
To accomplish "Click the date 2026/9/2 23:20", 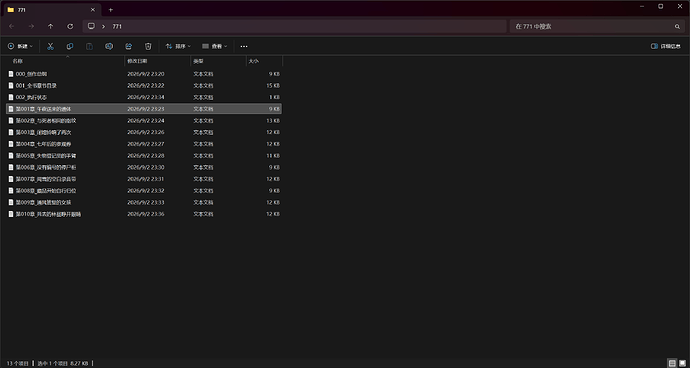I will pyautogui.click(x=146, y=74).
